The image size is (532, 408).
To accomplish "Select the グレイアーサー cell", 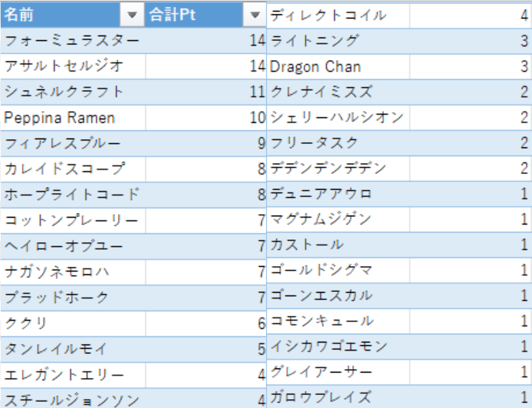I will (x=338, y=372).
